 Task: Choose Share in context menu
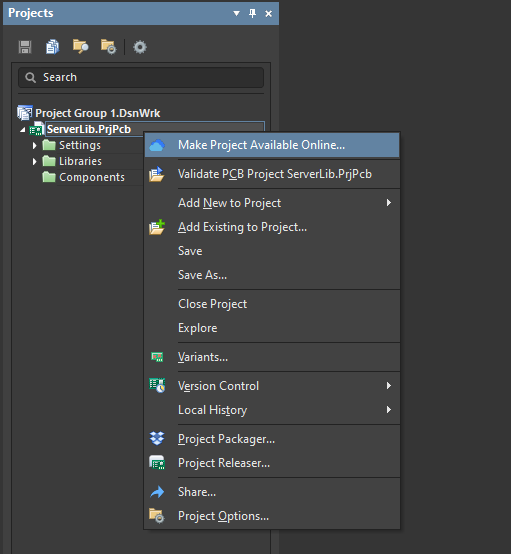pos(272,492)
